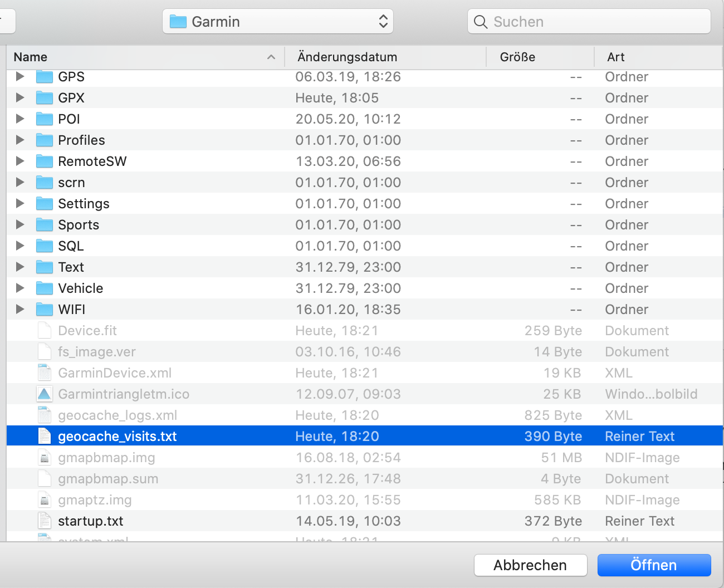
Task: Expand the WIFI folder disclosure triangle
Action: click(x=20, y=309)
